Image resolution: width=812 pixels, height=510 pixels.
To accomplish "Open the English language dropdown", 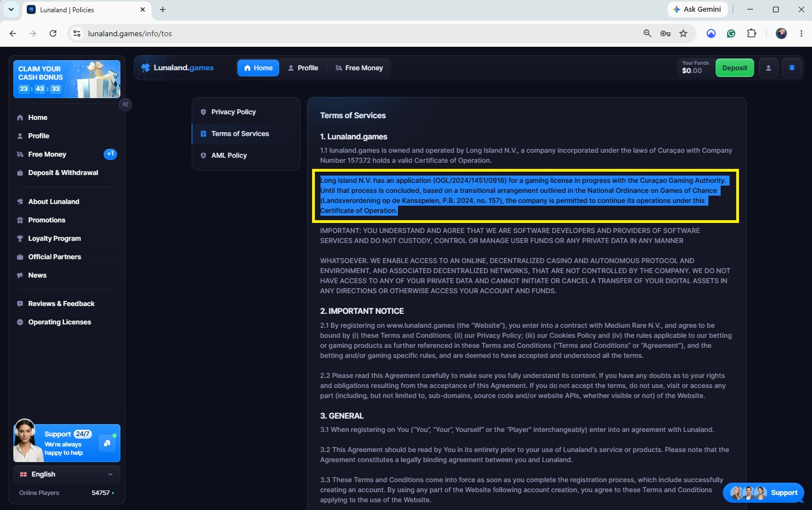I will tap(67, 474).
